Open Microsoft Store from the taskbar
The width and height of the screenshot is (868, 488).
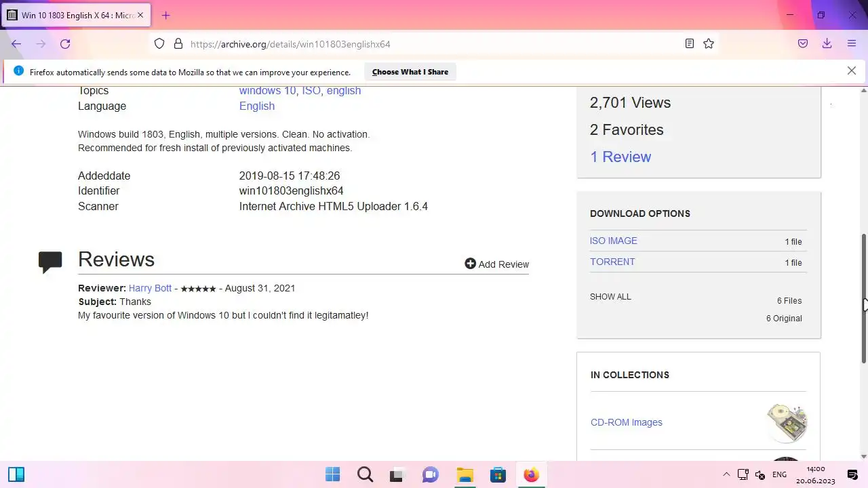[x=498, y=474]
